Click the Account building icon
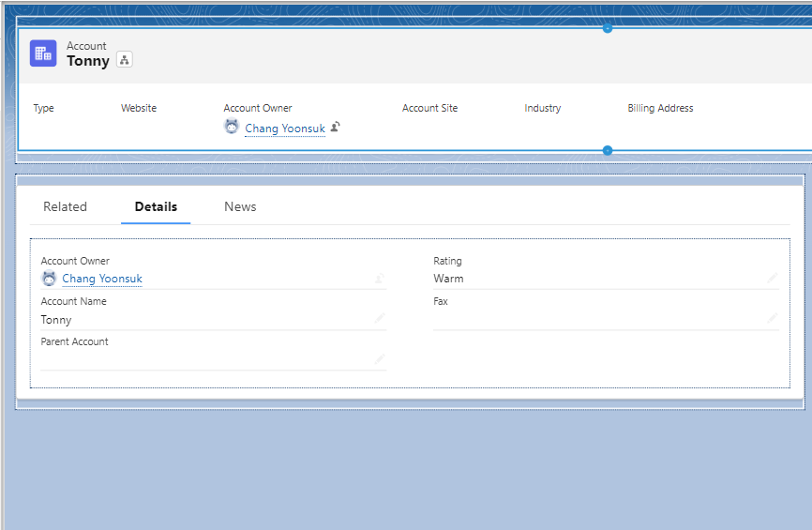The width and height of the screenshot is (812, 530). coord(43,53)
